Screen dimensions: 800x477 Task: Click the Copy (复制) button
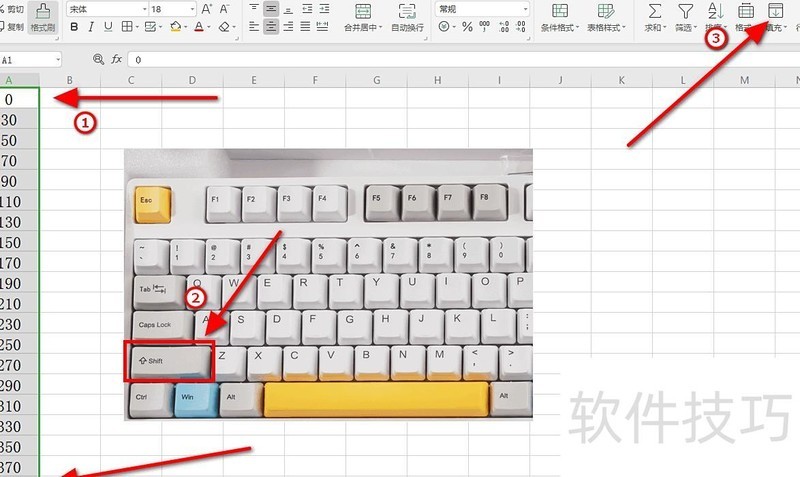(11, 27)
